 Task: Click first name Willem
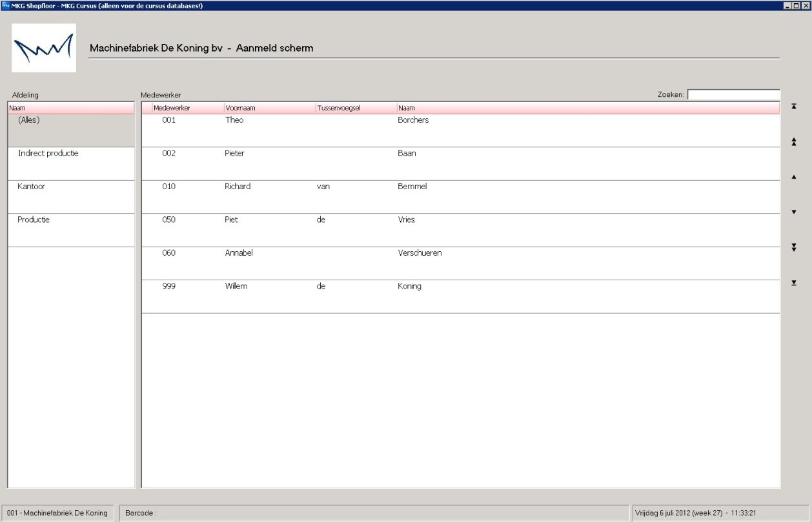click(236, 287)
